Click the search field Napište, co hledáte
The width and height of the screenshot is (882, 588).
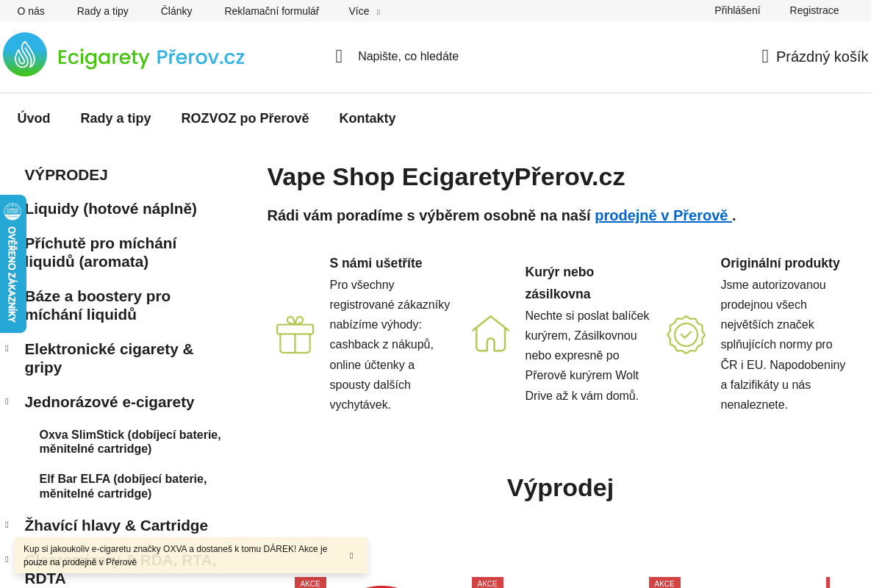pos(408,57)
